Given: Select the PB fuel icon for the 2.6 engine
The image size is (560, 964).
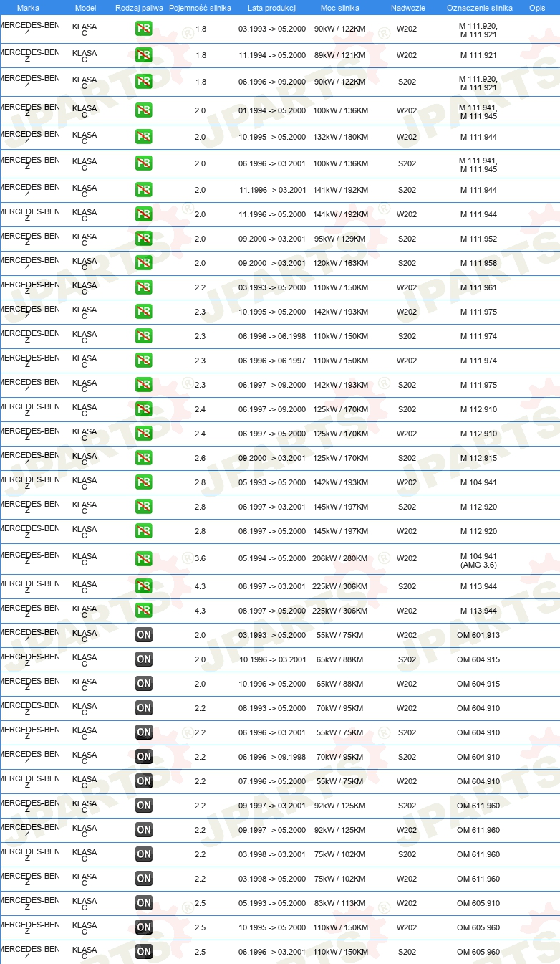Looking at the screenshot, I should point(144,458).
